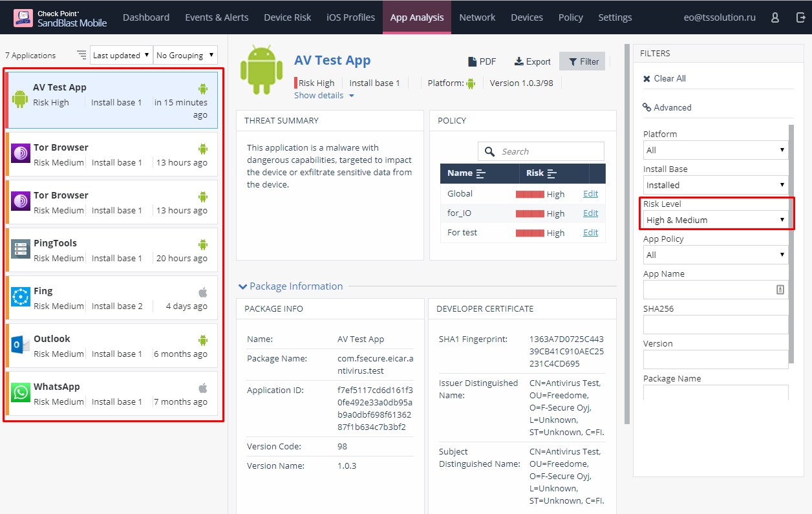Sort policy table by Risk column icon
This screenshot has width=812, height=514.
point(552,173)
